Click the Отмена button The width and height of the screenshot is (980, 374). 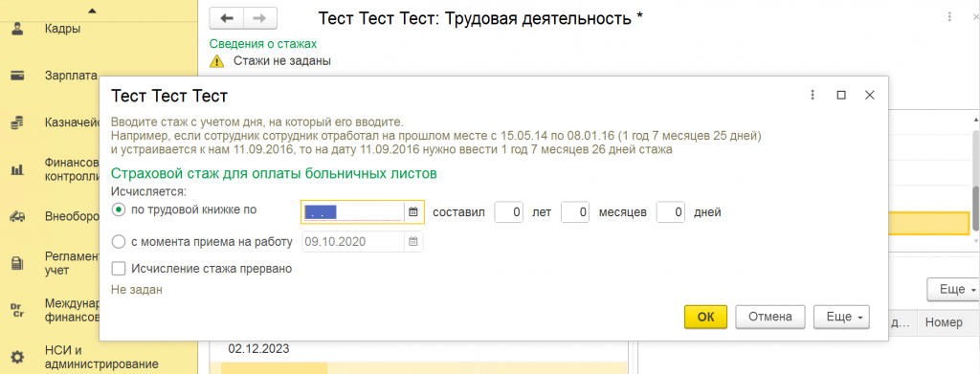pos(770,317)
